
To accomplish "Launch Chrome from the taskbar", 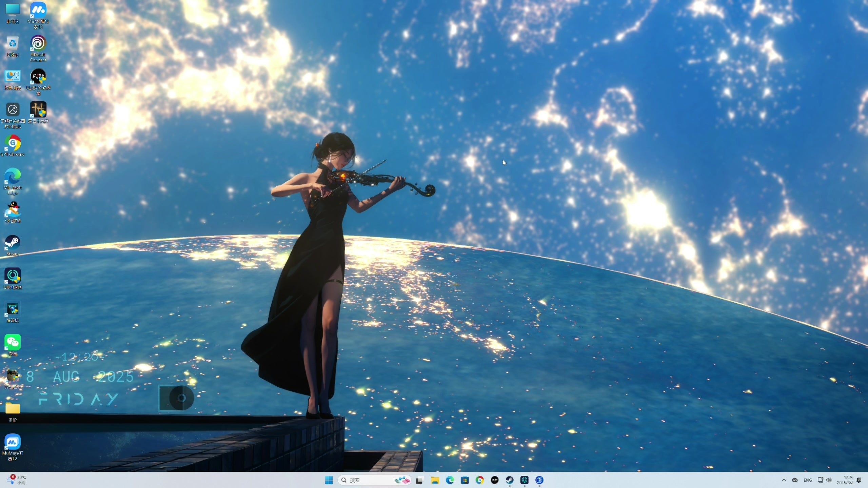I will tap(479, 480).
